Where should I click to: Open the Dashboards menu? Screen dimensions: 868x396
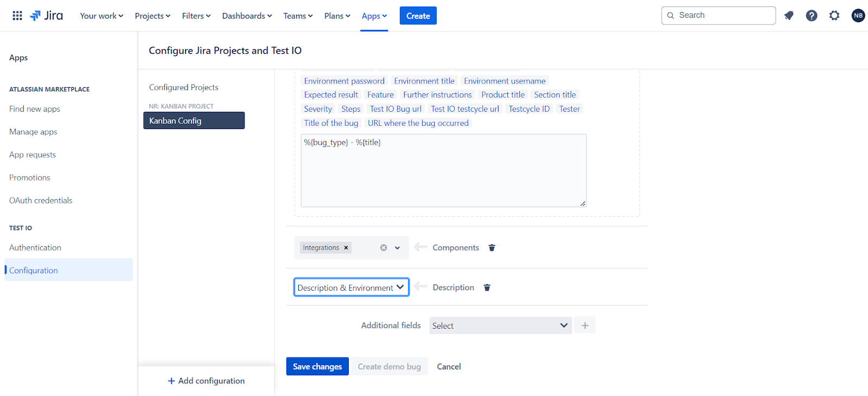247,16
